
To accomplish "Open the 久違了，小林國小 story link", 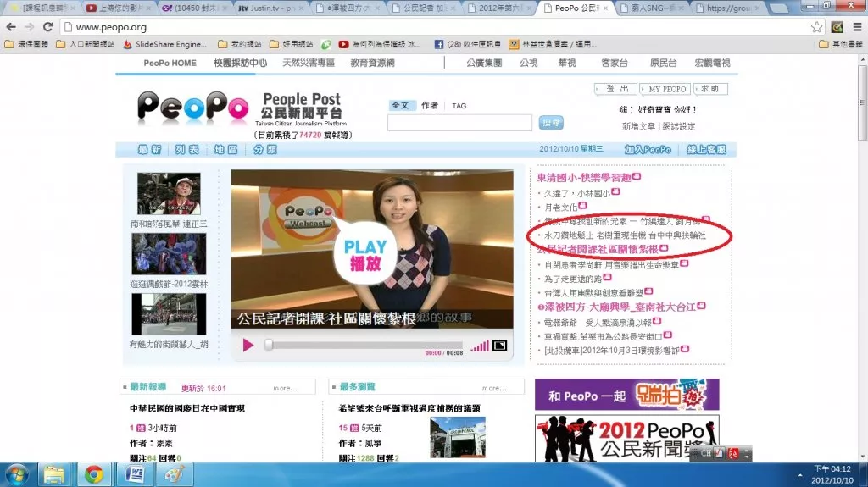I will click(576, 193).
